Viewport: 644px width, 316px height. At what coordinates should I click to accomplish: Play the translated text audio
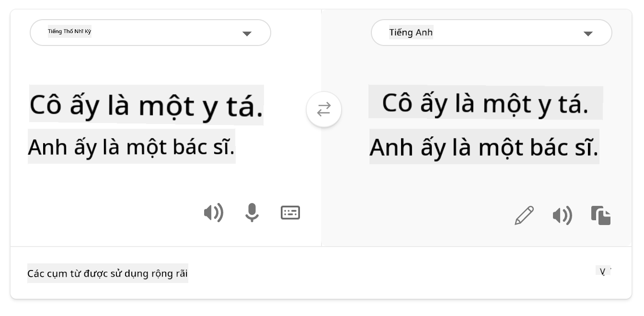(563, 215)
